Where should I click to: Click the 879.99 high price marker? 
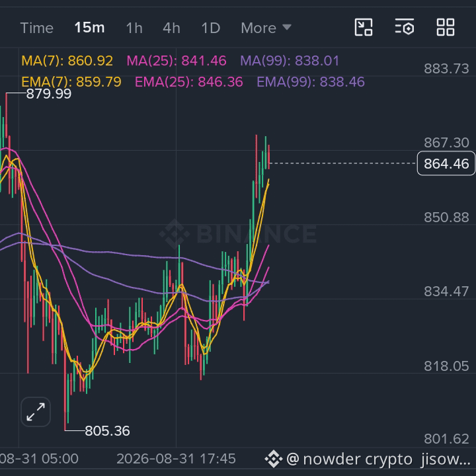click(48, 94)
